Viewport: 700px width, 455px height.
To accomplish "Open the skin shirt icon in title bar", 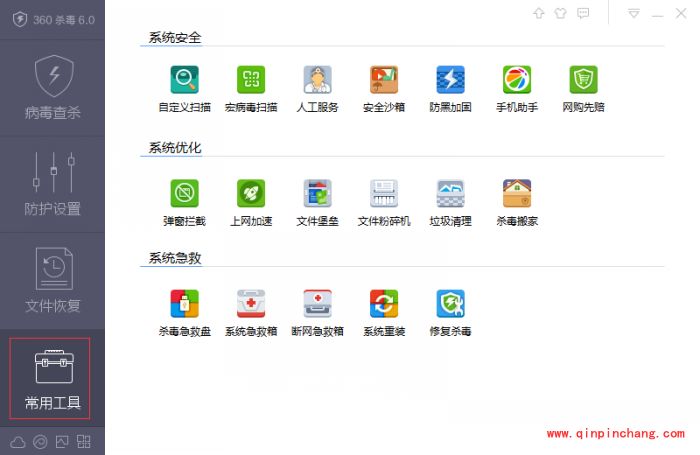I will coord(560,13).
